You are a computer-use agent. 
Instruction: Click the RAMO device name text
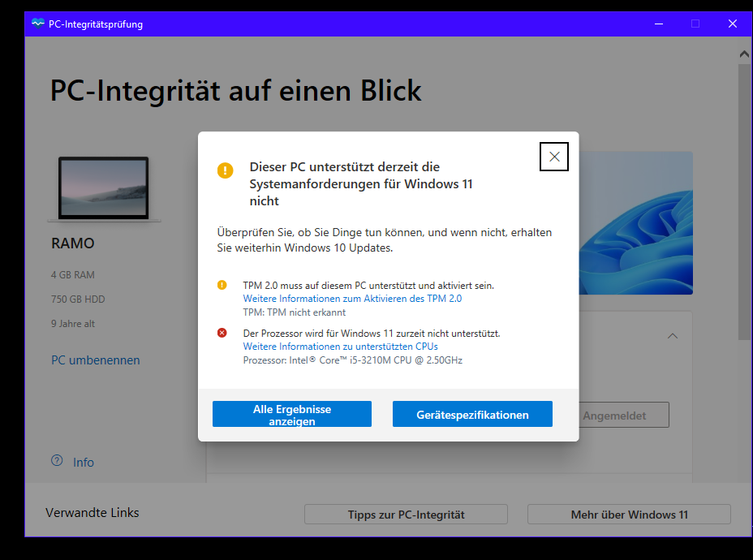tap(72, 243)
